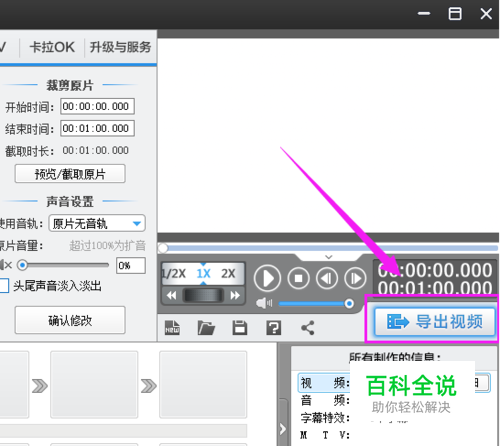Viewport: 500px width, 446px height.
Task: Expand the side panel arrow handle
Action: (x=283, y=429)
